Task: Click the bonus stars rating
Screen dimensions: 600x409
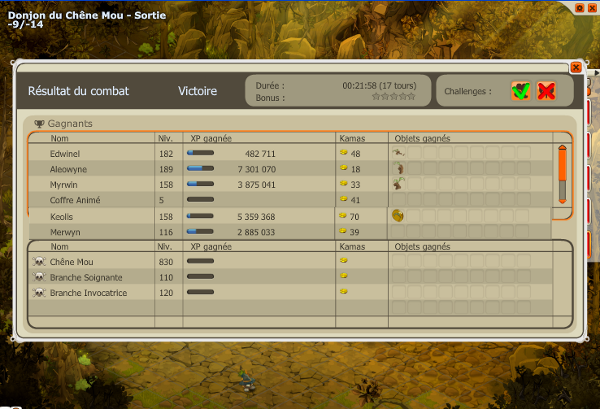Action: coord(394,96)
